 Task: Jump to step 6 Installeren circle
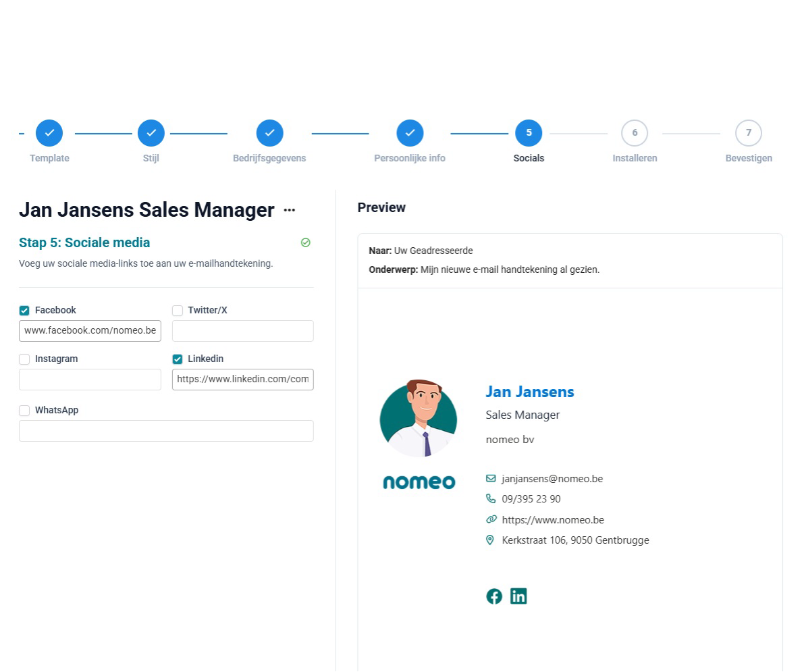point(635,133)
